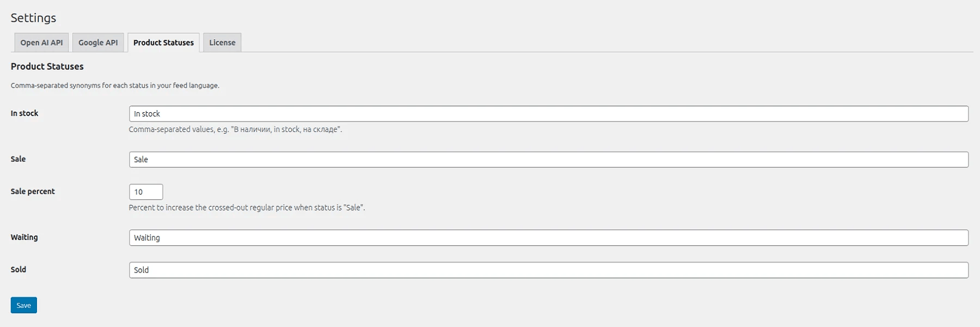
Task: Click the Settings page heading
Action: click(x=34, y=17)
